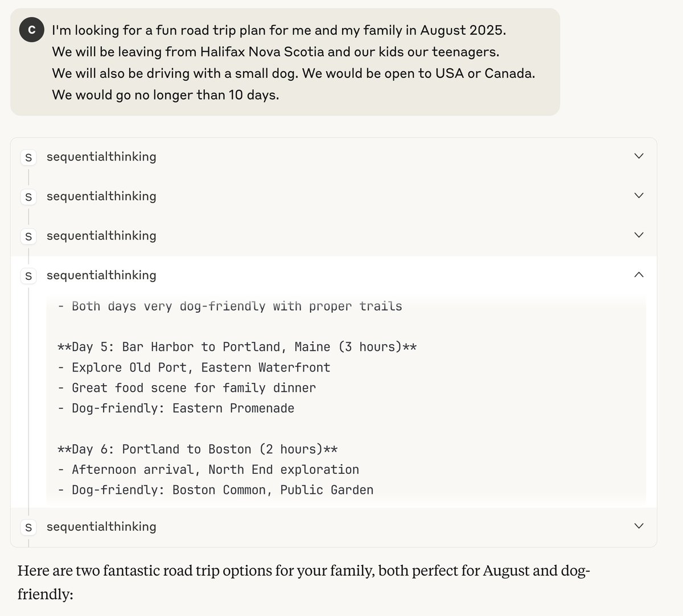Click the expanded sequentialthinking label
Screen dimensions: 683x616
[101, 275]
